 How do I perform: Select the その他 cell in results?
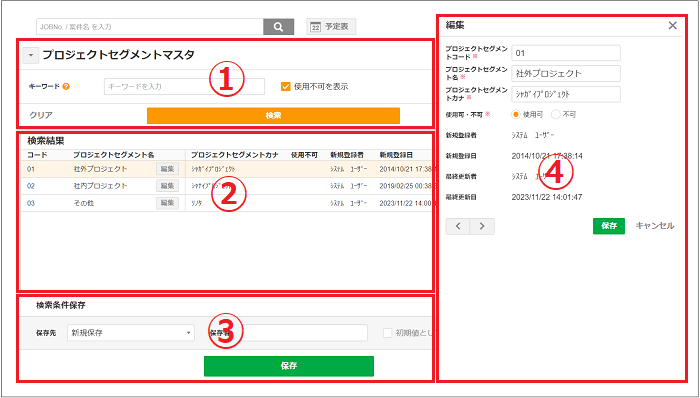pos(84,203)
